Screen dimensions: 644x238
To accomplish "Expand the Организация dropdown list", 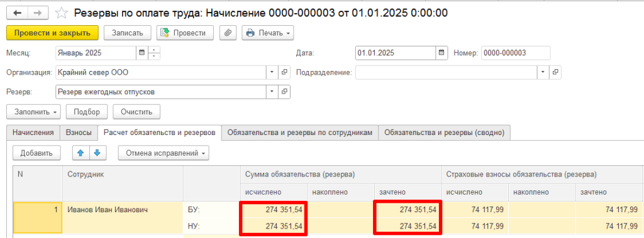I will (x=272, y=73).
